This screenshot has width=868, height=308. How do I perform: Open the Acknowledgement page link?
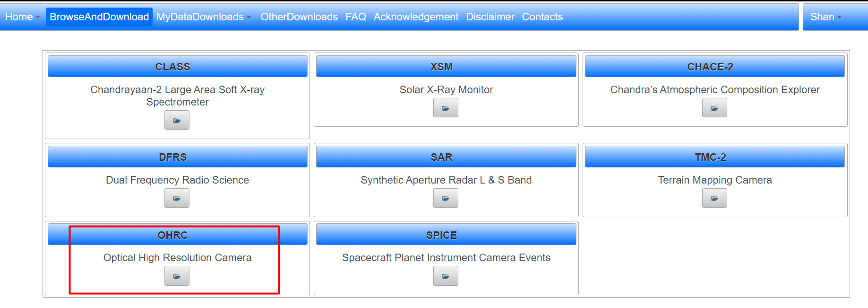pos(416,17)
